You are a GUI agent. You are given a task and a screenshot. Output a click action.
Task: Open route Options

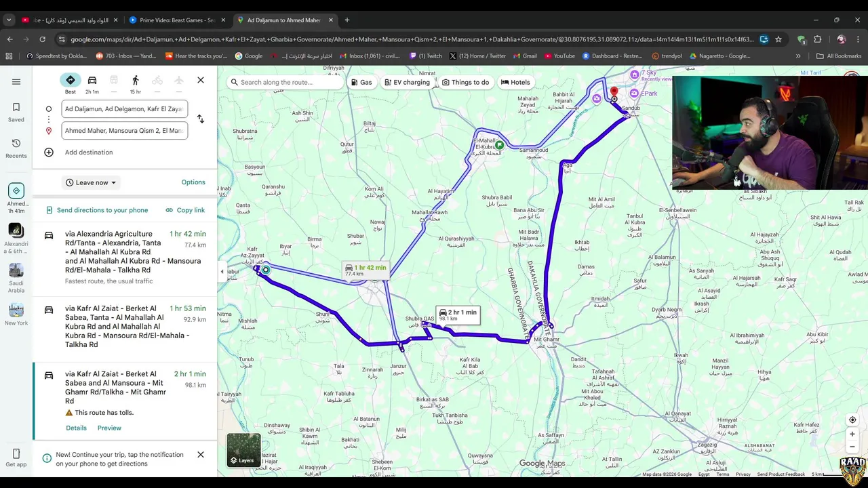[x=193, y=182]
